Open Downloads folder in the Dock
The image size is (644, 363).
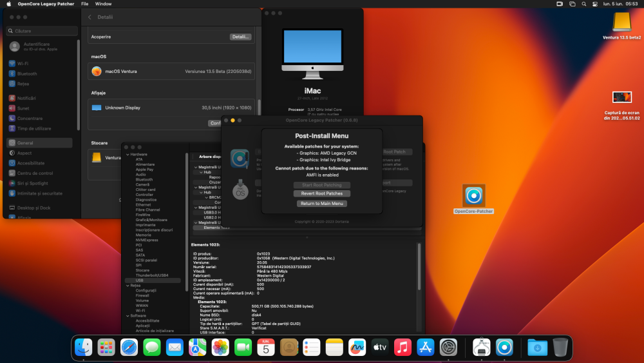[x=537, y=348]
